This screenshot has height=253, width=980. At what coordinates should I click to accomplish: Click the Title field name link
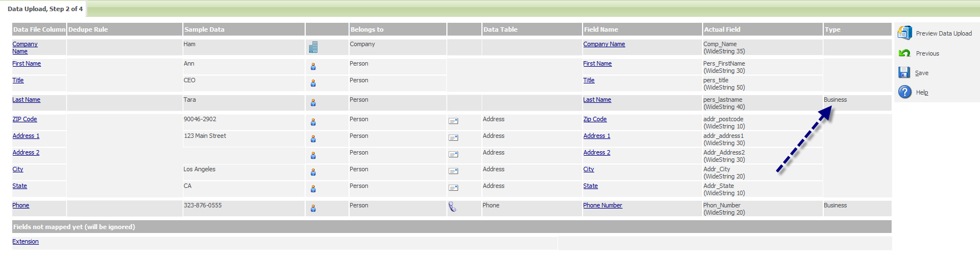(x=589, y=80)
